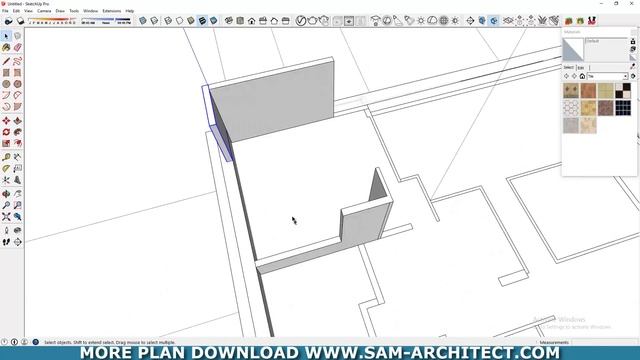Open the File menu
Image resolution: width=640 pixels, height=360 pixels.
point(5,11)
